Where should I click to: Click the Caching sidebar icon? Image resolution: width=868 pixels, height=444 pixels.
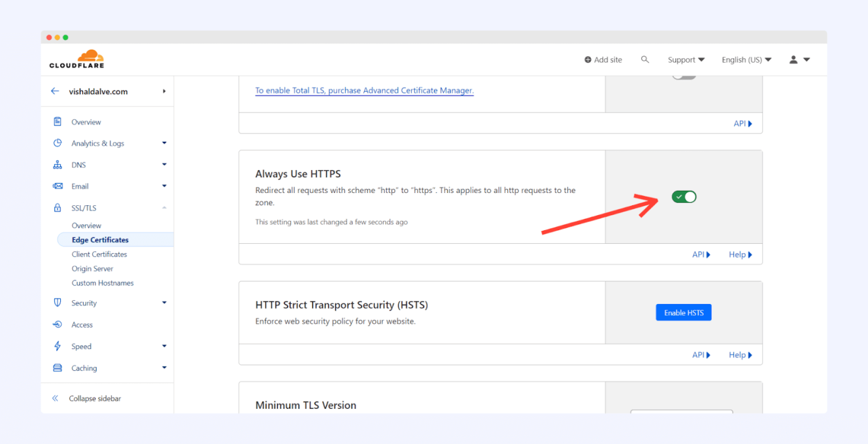58,367
